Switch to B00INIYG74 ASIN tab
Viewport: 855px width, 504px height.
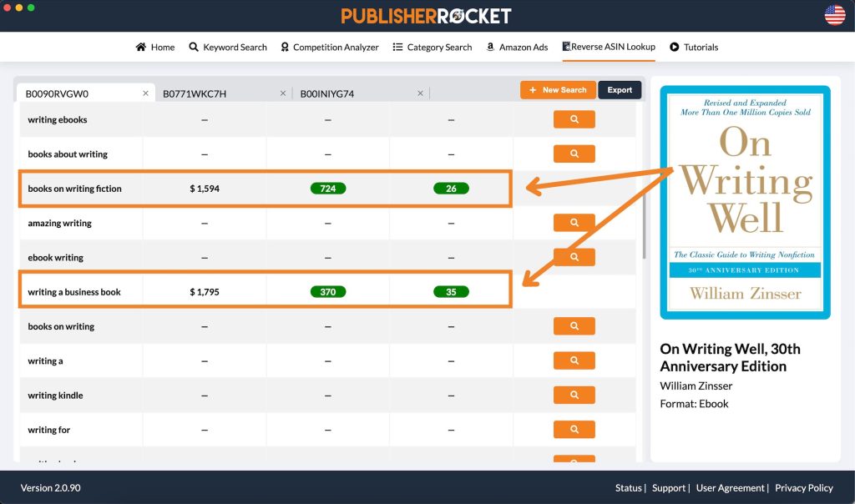(361, 93)
